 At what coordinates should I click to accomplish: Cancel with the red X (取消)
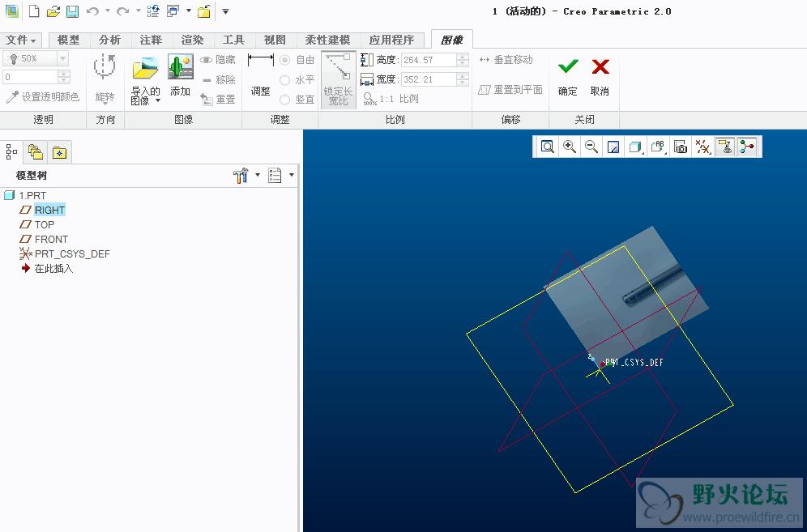(x=600, y=76)
